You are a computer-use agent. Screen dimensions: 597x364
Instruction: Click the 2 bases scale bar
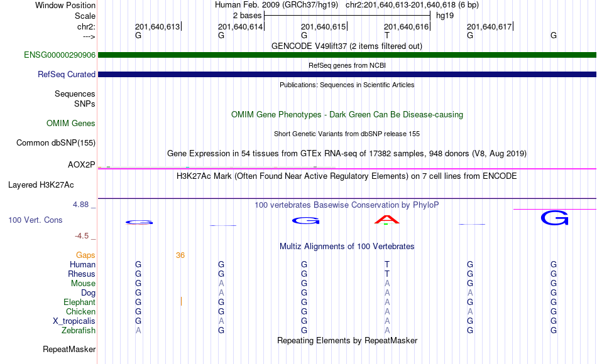347,16
